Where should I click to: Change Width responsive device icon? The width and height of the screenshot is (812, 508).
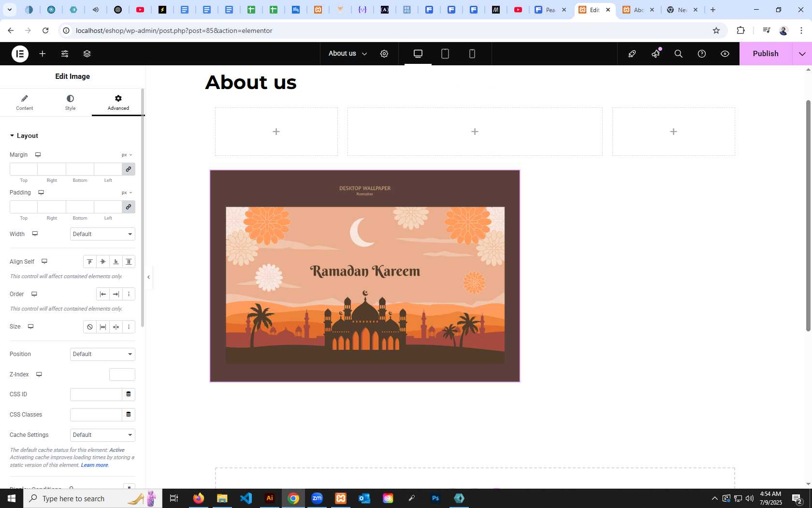35,234
